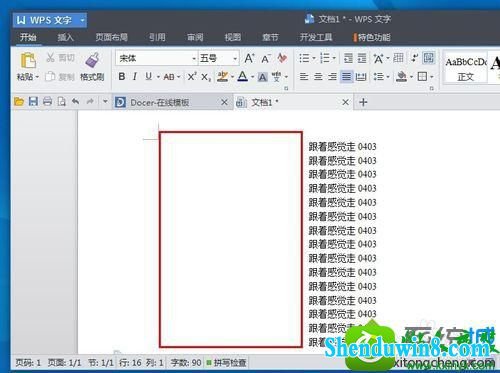Click the borders icon
This screenshot has height=373, width=500.
pos(422,77)
